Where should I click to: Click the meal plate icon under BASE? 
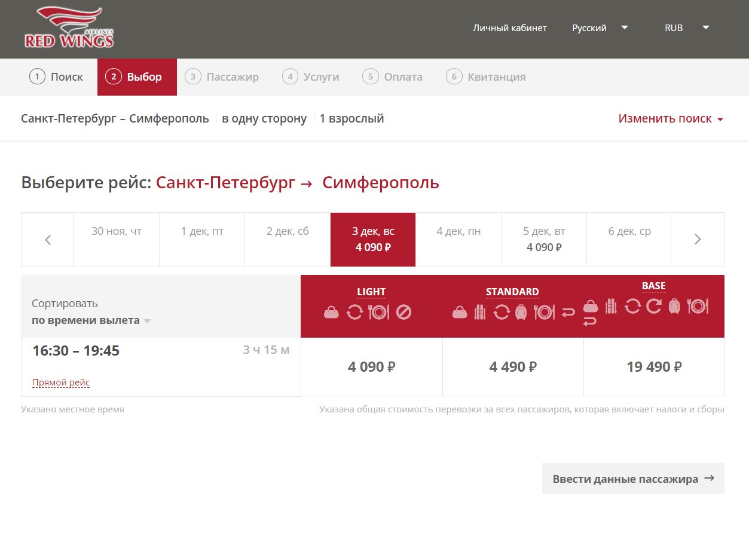tap(698, 307)
